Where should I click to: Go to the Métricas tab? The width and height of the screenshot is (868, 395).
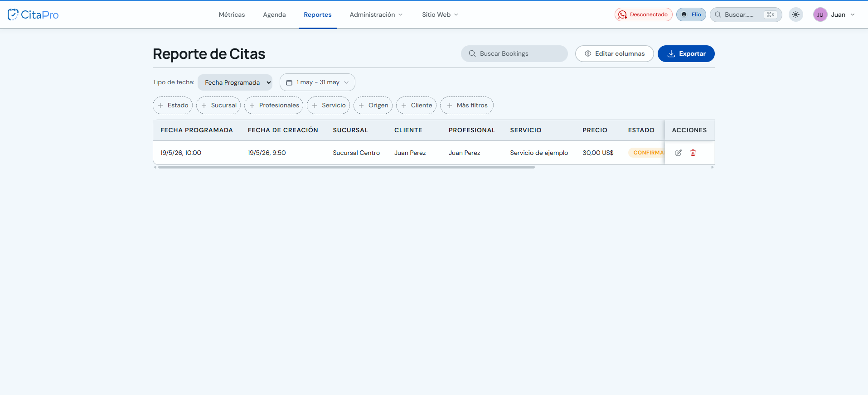[232, 14]
